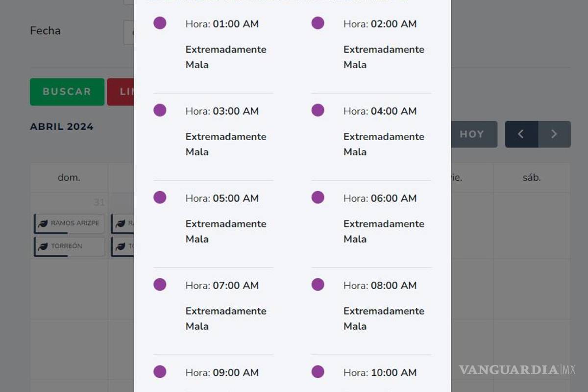Image resolution: width=588 pixels, height=392 pixels.
Task: Click the HOY today button
Action: (x=471, y=134)
